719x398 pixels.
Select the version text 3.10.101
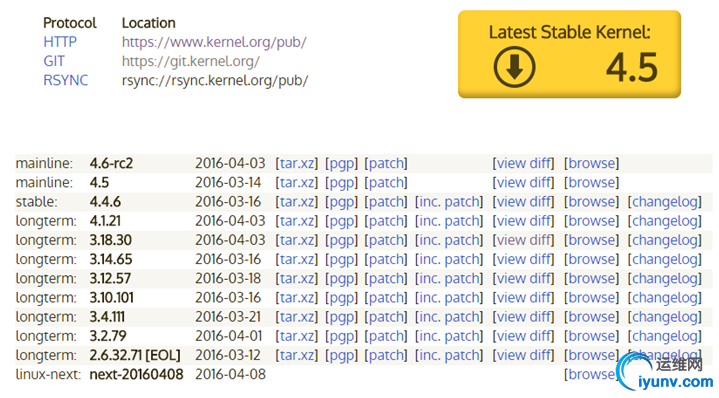point(111,298)
